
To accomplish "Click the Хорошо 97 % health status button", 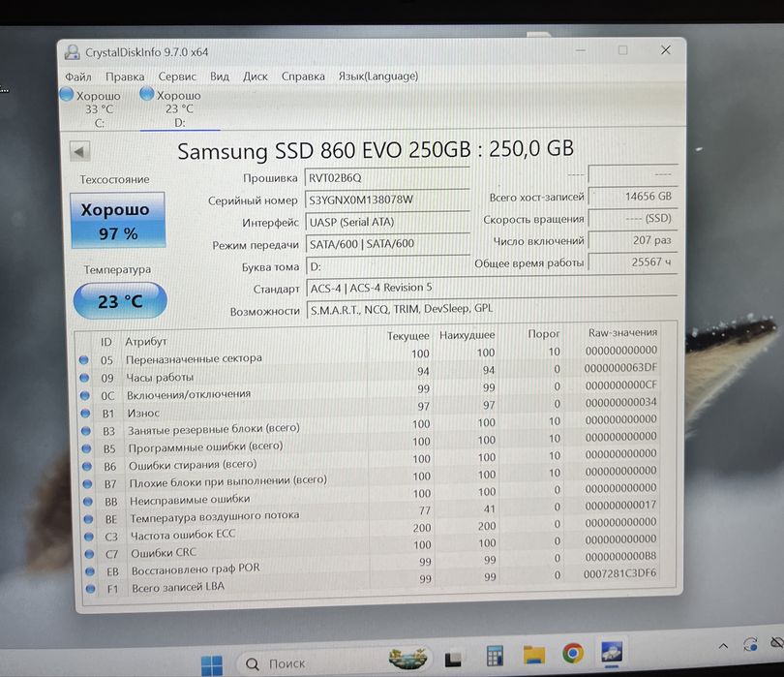I will pos(118,220).
